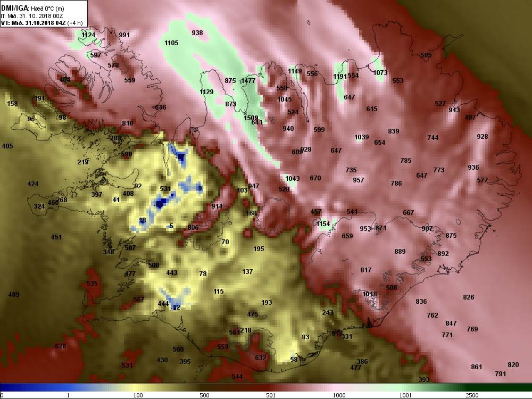Click the negative value -9
The image size is (532, 399).
[x=199, y=188]
